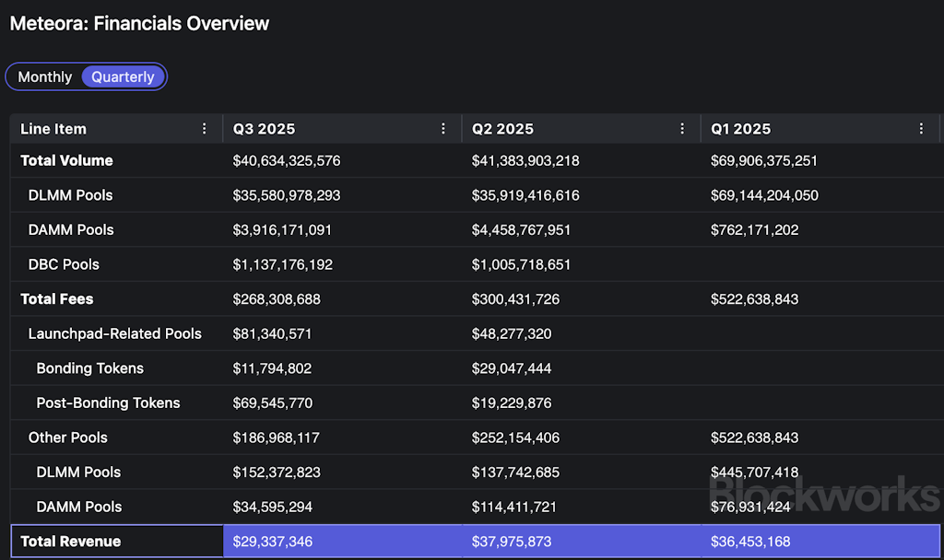Select Q1 2025 Total Volume cell
Image resolution: width=944 pixels, height=560 pixels.
[764, 160]
